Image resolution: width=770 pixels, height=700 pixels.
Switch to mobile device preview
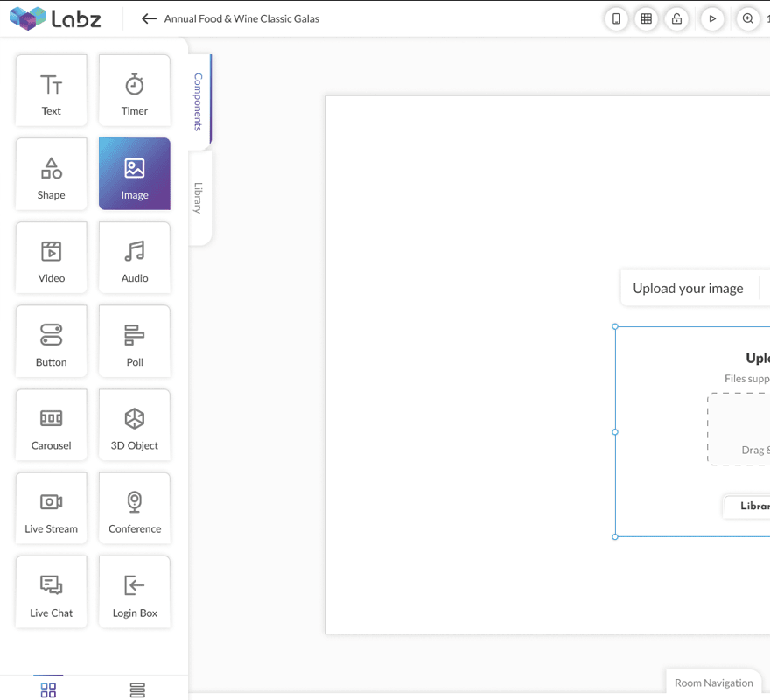pyautogui.click(x=616, y=18)
